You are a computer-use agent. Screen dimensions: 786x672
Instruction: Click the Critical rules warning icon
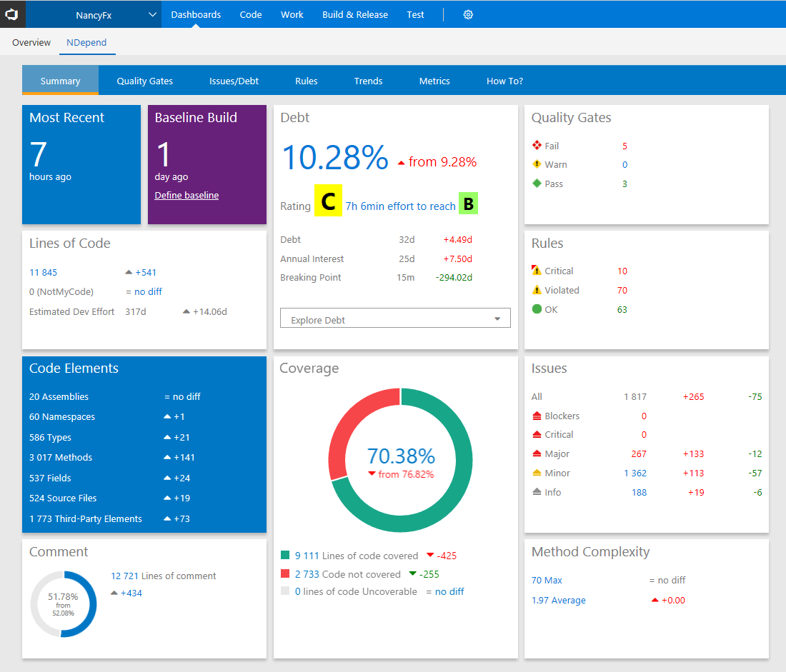(x=537, y=270)
